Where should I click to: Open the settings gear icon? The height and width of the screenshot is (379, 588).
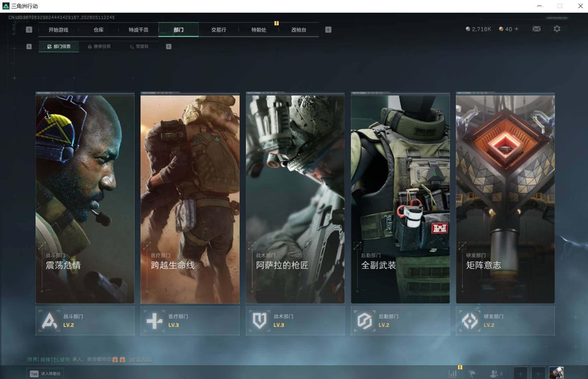[557, 29]
